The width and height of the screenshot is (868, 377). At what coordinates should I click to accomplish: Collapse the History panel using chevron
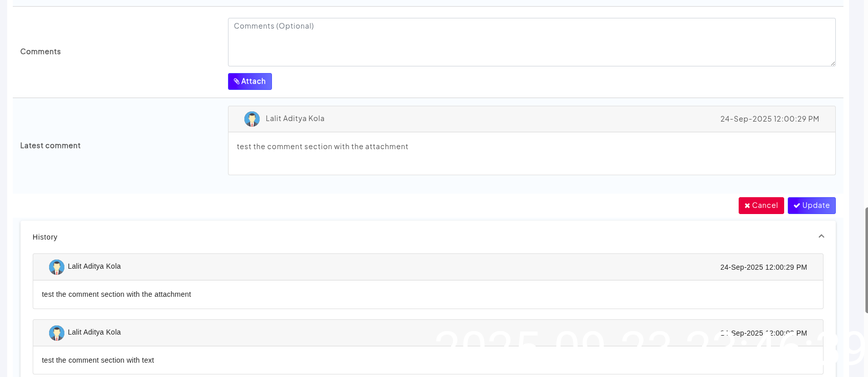[821, 237]
